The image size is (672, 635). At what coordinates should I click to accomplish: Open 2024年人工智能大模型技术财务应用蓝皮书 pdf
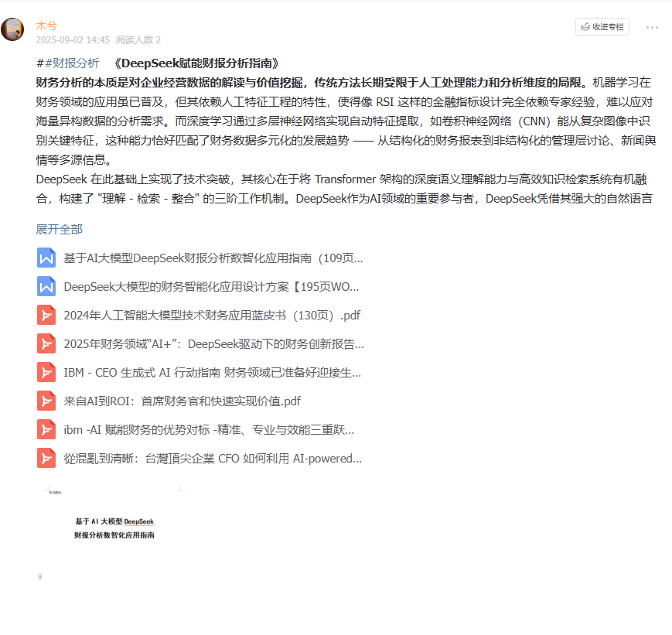tap(212, 316)
